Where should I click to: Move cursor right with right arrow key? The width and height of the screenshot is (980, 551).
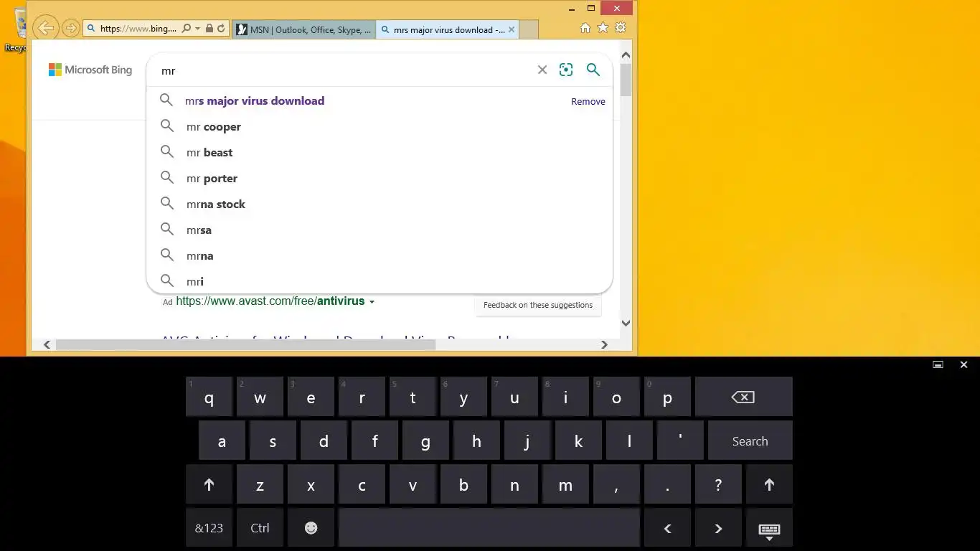718,528
